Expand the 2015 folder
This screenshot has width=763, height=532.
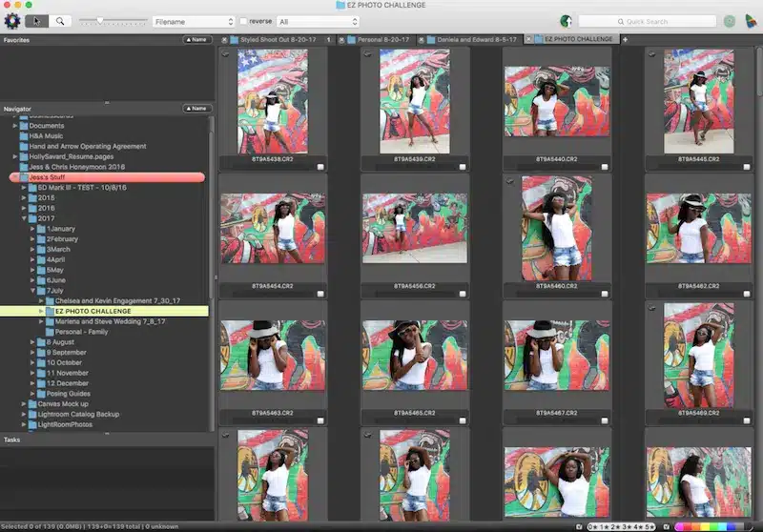tap(24, 198)
